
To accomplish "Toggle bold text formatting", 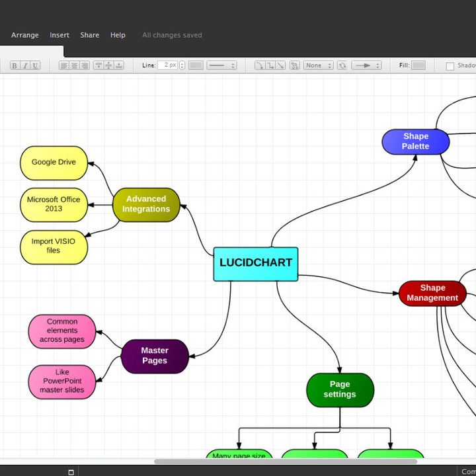I will (x=15, y=65).
